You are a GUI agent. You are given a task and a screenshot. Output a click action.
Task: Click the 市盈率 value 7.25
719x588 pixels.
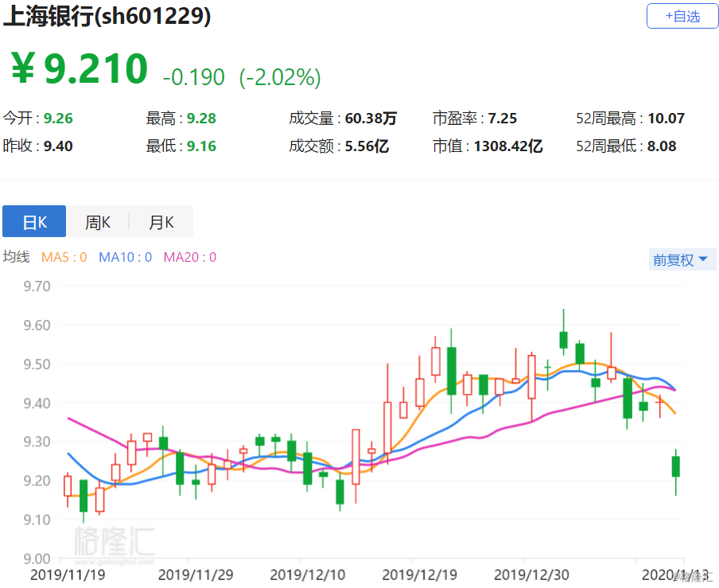point(502,119)
